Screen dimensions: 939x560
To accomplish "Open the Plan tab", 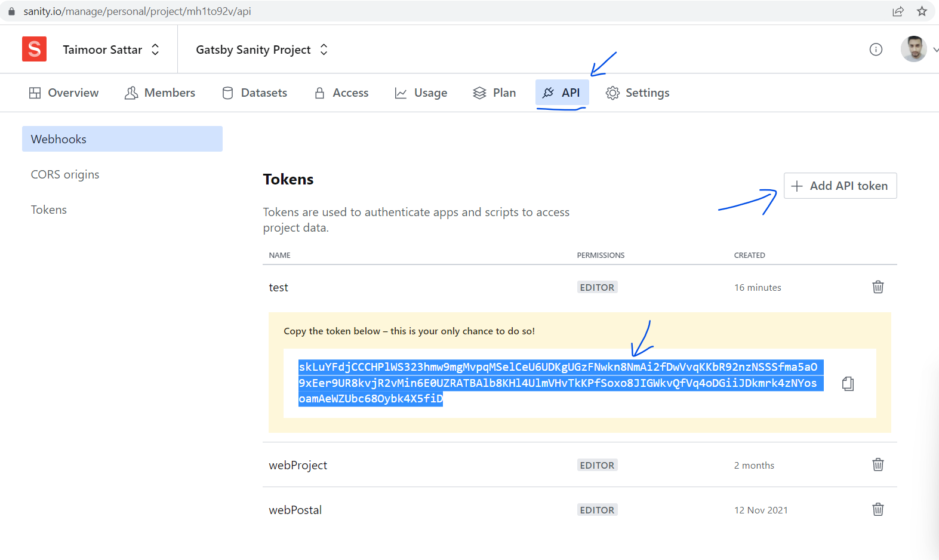I will pyautogui.click(x=494, y=93).
